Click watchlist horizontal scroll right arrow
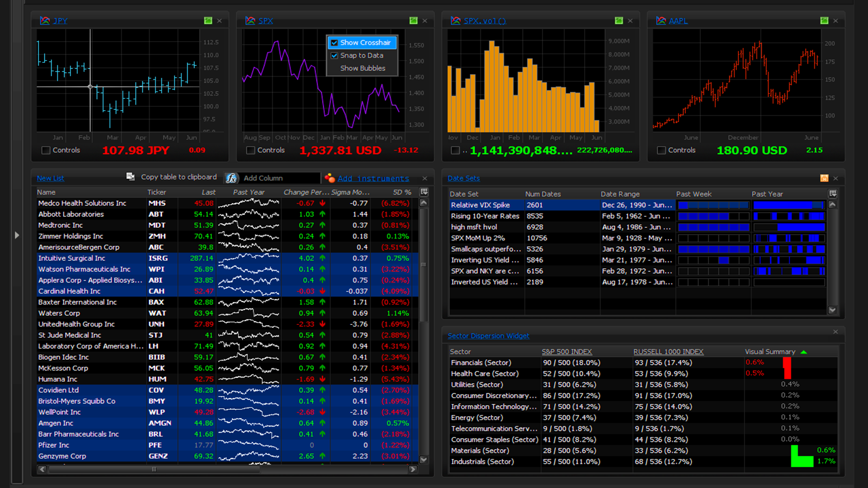Viewport: 868px width, 488px height. coord(412,469)
